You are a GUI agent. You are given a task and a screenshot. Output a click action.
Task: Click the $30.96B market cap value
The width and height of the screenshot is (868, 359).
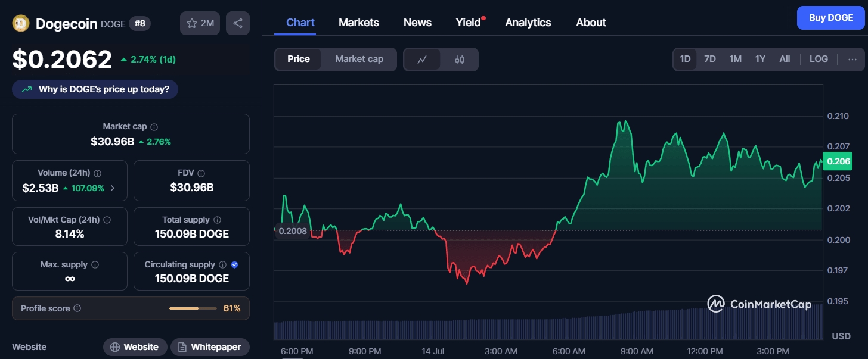click(x=113, y=142)
